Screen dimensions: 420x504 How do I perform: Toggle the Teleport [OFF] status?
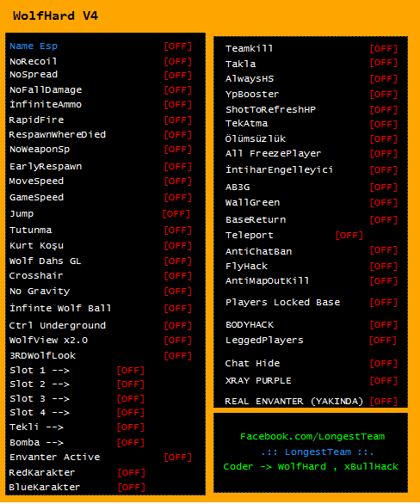click(x=349, y=236)
